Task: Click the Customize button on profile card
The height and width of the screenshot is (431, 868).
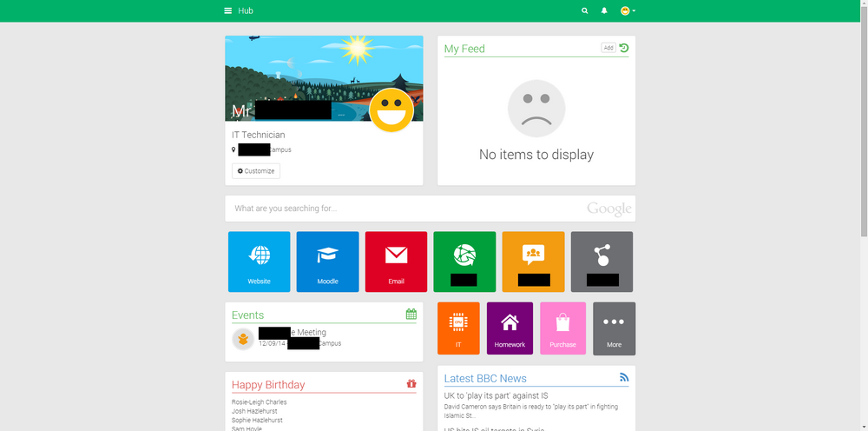Action: point(256,171)
